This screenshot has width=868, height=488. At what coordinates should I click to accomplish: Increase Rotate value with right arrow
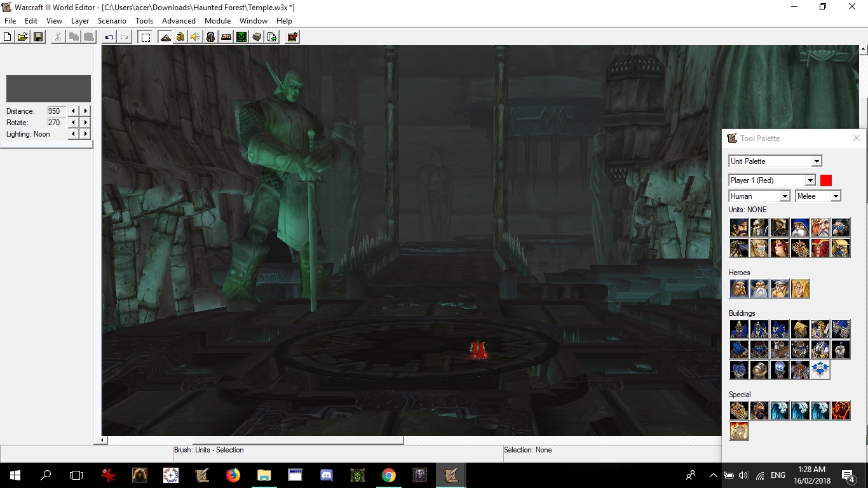(85, 123)
